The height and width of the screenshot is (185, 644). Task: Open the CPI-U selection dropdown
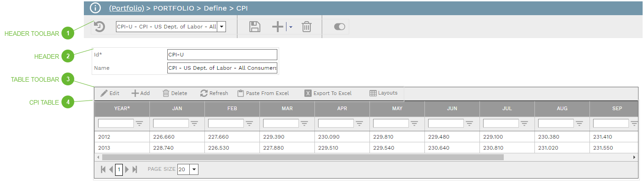(x=221, y=27)
